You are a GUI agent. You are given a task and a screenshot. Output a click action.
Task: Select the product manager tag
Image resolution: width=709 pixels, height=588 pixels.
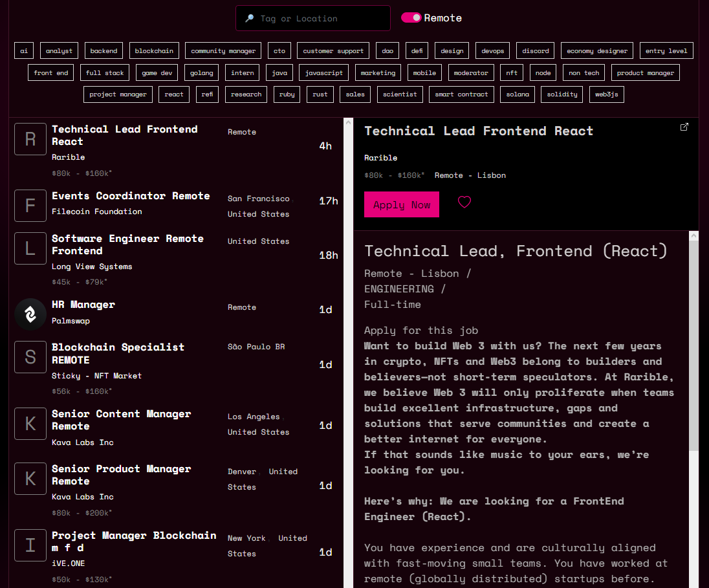click(645, 72)
